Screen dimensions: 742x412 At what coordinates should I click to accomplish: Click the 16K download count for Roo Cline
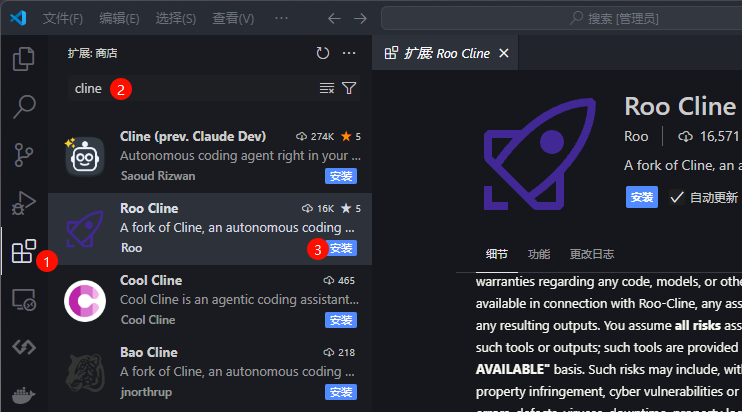(318, 209)
